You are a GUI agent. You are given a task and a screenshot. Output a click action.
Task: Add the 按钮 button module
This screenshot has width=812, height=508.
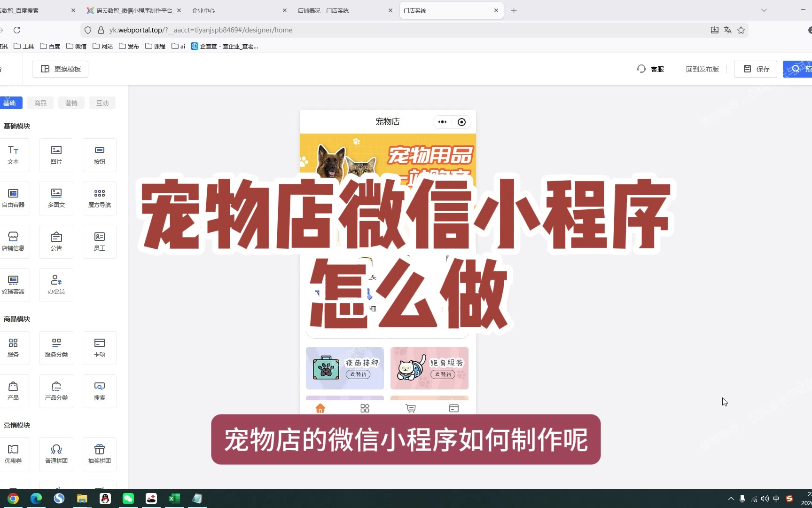point(100,155)
